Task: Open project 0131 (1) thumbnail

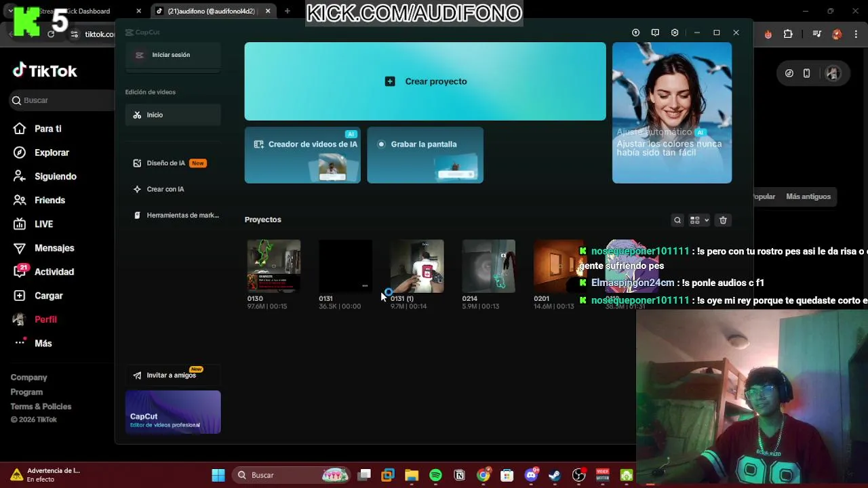Action: 417,266
